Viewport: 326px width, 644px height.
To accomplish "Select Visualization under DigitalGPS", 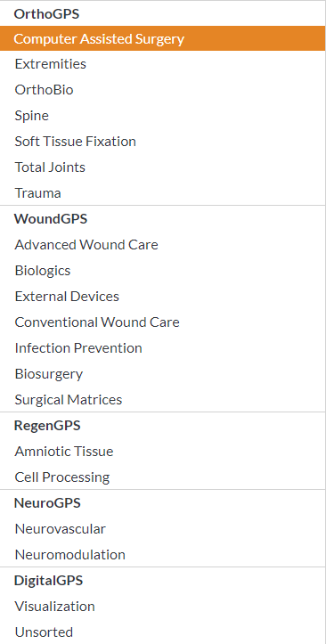I will [x=163, y=607].
